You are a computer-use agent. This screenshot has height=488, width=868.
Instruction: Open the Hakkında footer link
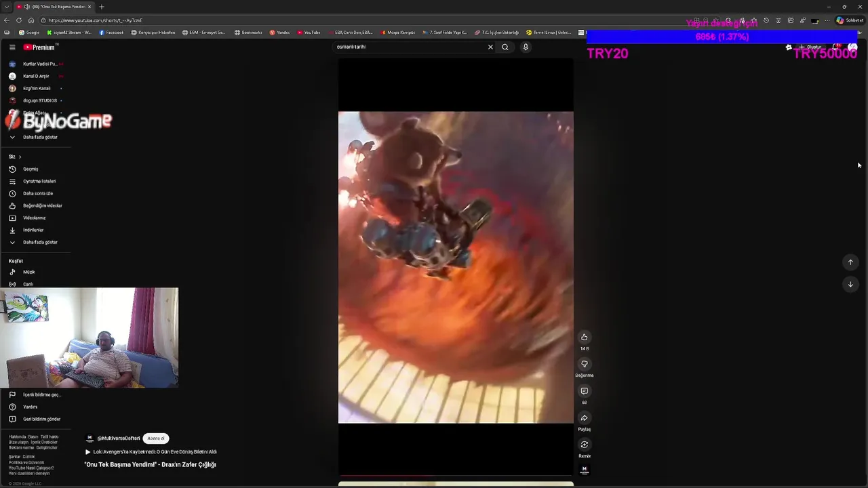pos(17,436)
